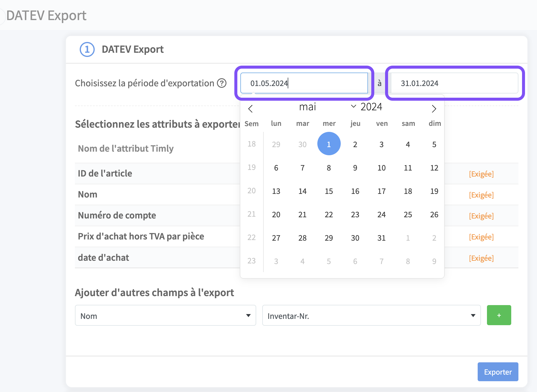Image resolution: width=537 pixels, height=392 pixels.
Task: Click the end date field 31.01.2024
Action: 455,83
